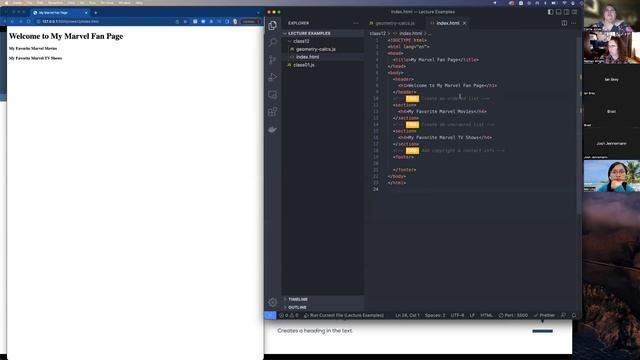Click the Prettier status item
The width and height of the screenshot is (640, 360).
(544, 315)
